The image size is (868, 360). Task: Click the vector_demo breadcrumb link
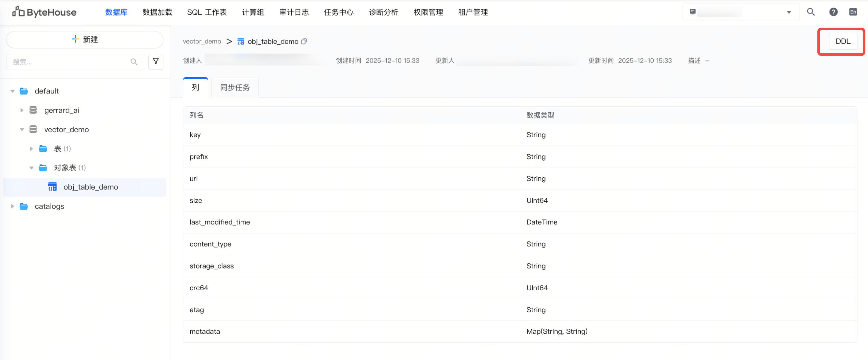point(202,41)
